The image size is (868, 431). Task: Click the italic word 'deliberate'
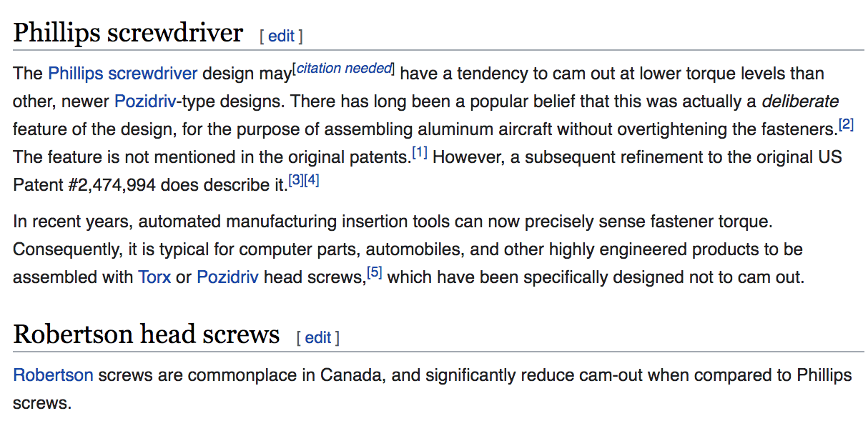click(800, 101)
